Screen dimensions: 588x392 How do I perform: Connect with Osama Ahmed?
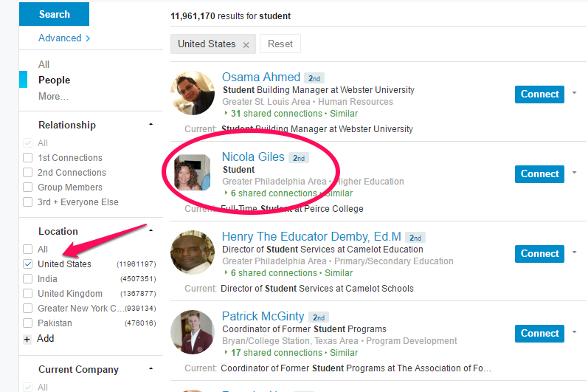[539, 94]
